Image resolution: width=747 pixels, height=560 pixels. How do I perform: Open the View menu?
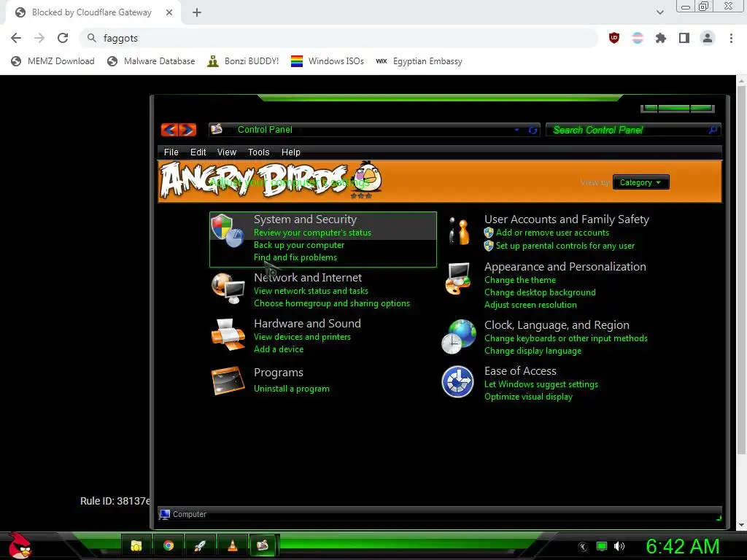(227, 152)
